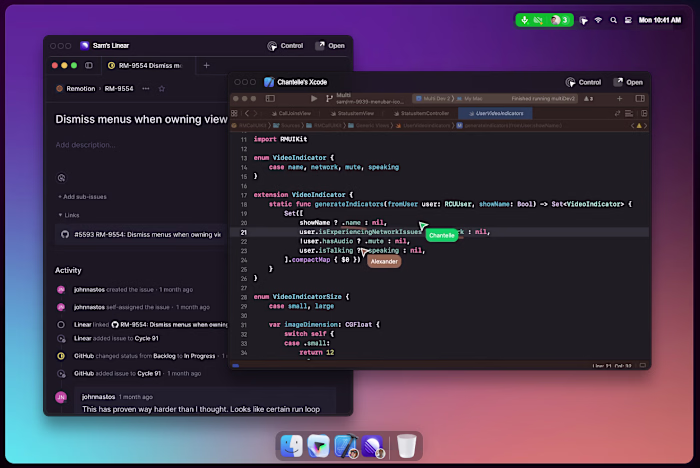Open Xcode from the Dock
Viewport: 700px width, 468px height.
[346, 446]
